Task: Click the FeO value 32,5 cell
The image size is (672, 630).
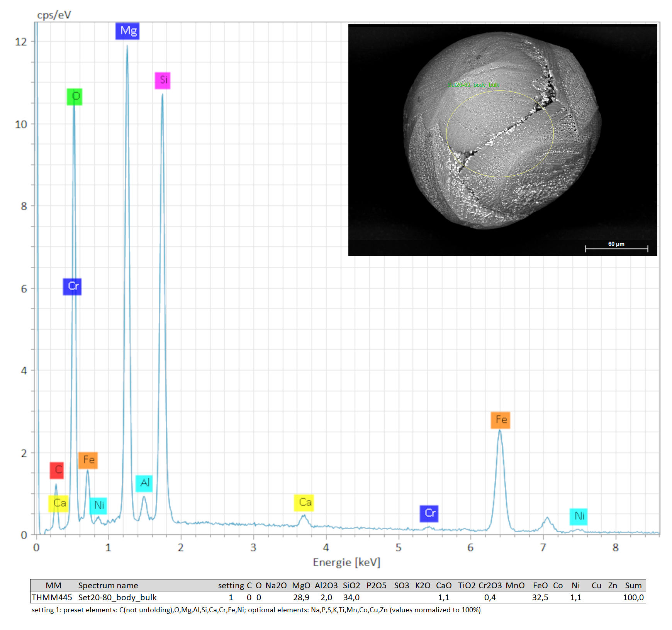Action: click(x=540, y=598)
